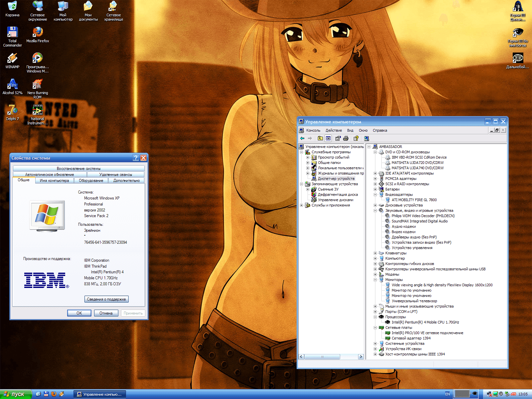The width and height of the screenshot is (532, 399).
Task: Open the Корзина recycle bin desktop icon
Action: pyautogui.click(x=12, y=9)
